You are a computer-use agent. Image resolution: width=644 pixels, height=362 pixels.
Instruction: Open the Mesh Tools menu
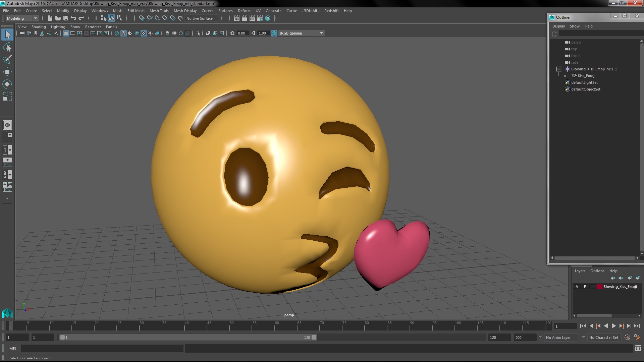click(x=159, y=11)
